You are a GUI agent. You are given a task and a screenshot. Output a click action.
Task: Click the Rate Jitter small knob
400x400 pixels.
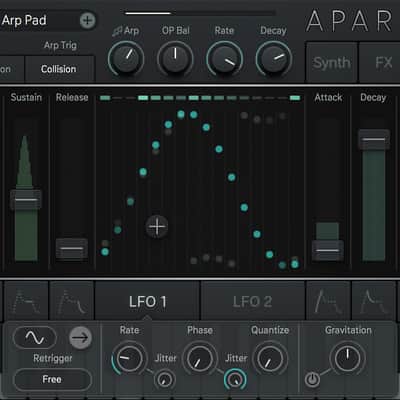pyautogui.click(x=165, y=379)
